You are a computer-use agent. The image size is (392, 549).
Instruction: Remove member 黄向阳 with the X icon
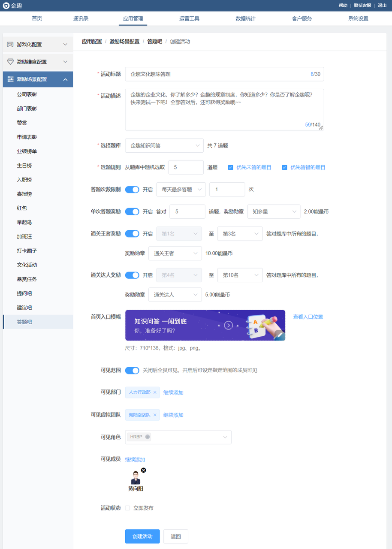click(x=144, y=470)
